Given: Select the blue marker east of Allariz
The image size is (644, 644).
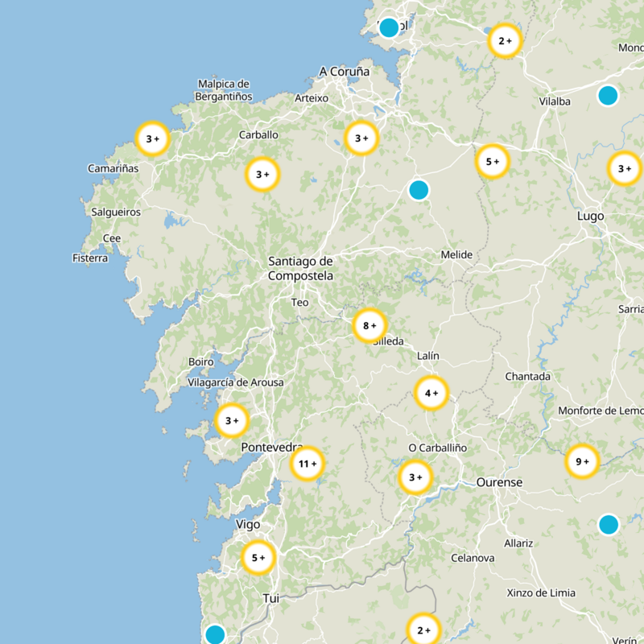Looking at the screenshot, I should [x=609, y=525].
